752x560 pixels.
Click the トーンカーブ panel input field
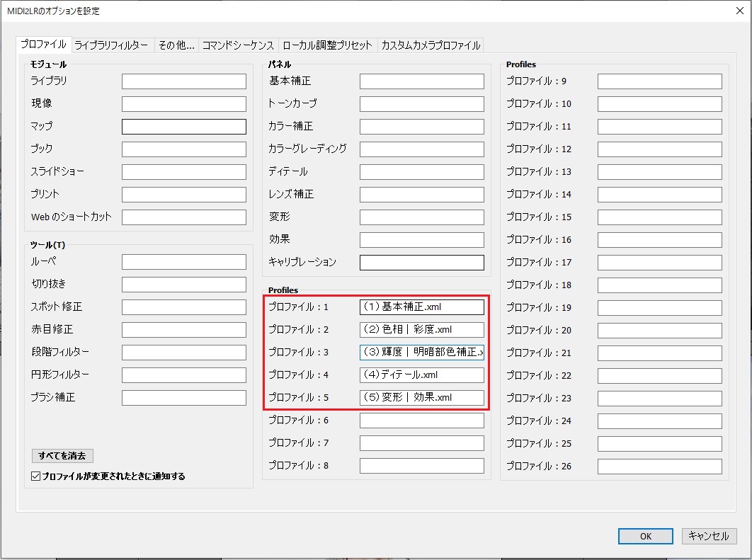(422, 104)
